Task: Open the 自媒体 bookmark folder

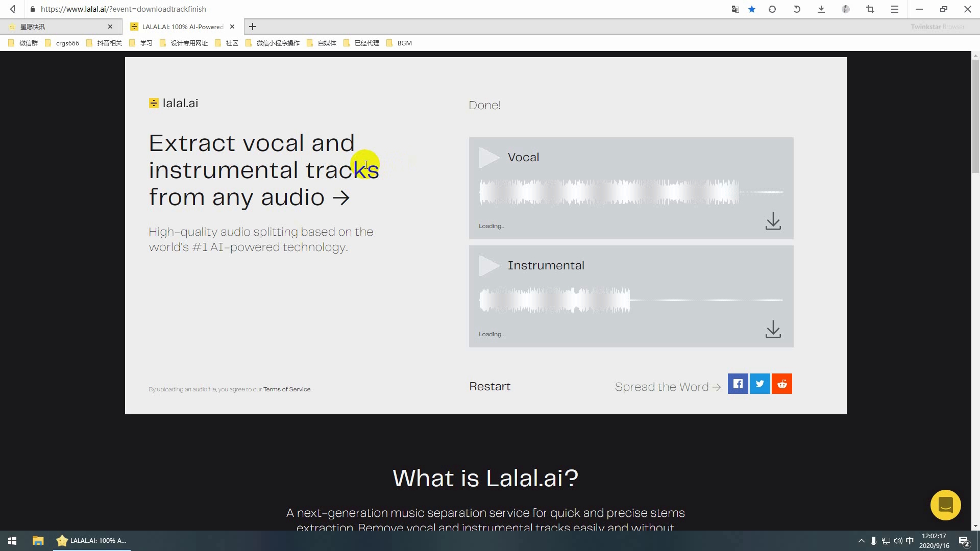Action: coord(322,43)
